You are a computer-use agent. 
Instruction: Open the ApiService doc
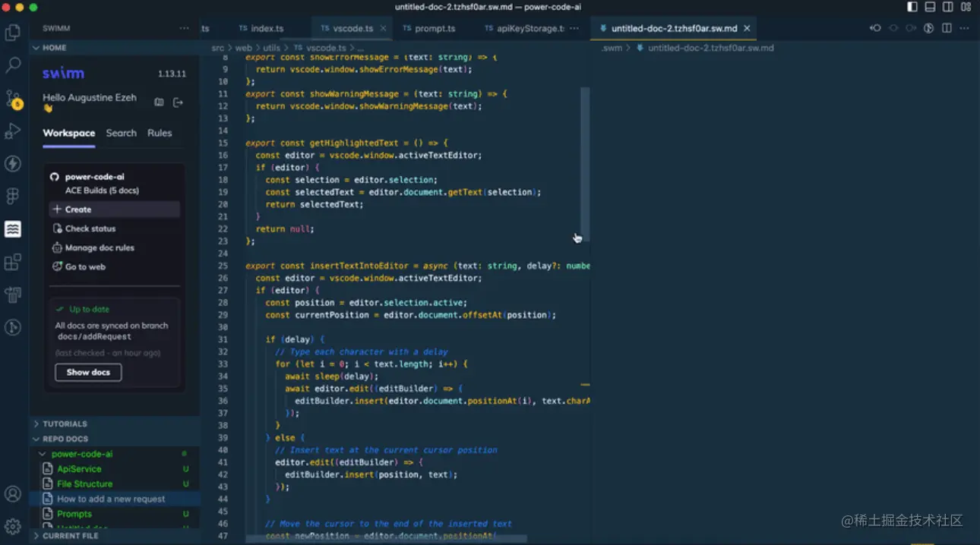[x=114, y=468]
